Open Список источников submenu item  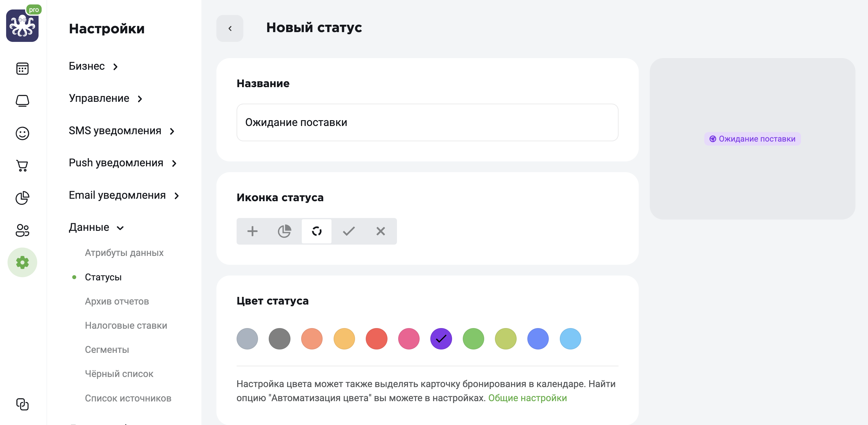click(x=128, y=398)
